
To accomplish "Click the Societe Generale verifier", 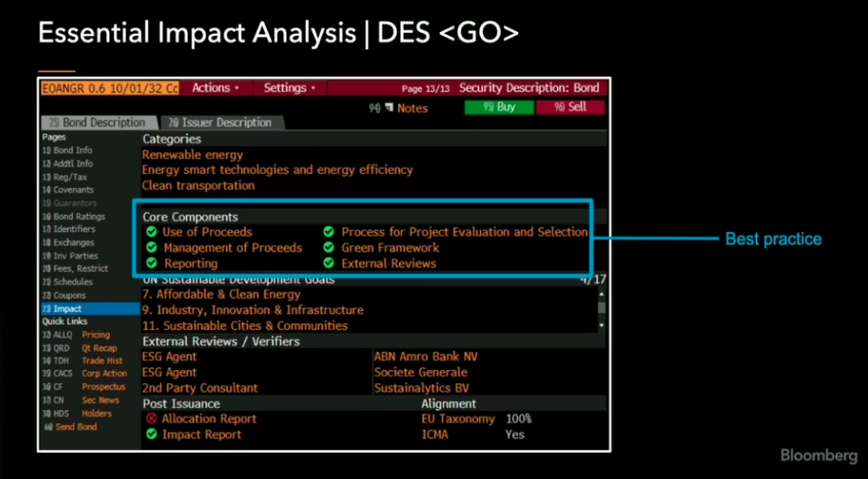I will pyautogui.click(x=420, y=372).
